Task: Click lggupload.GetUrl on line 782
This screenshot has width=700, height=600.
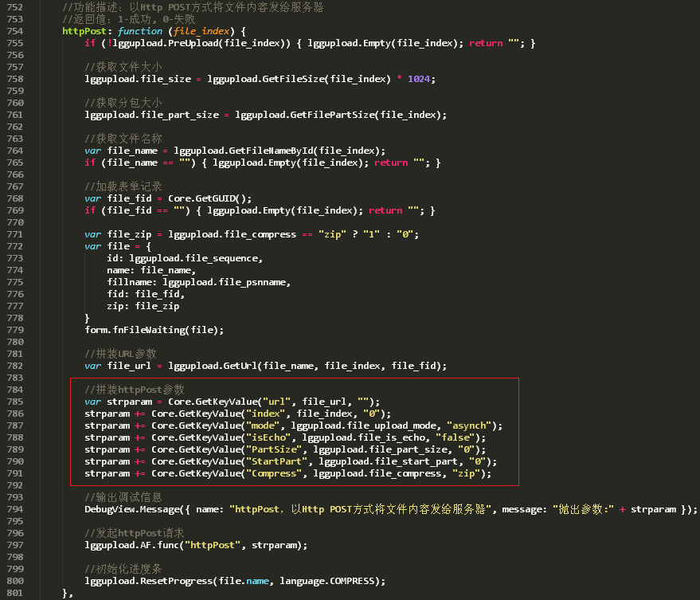Action: pyautogui.click(x=213, y=366)
